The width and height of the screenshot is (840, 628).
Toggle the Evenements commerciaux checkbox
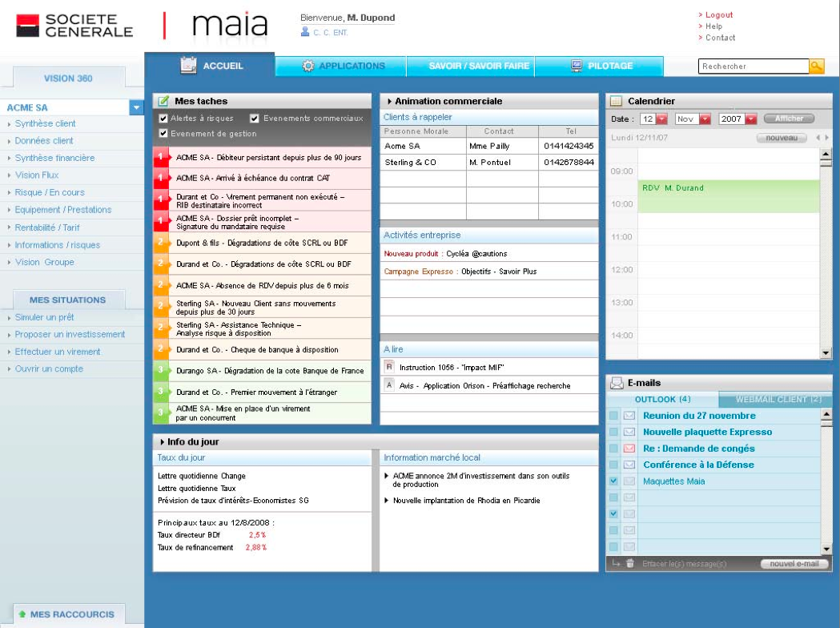(255, 119)
